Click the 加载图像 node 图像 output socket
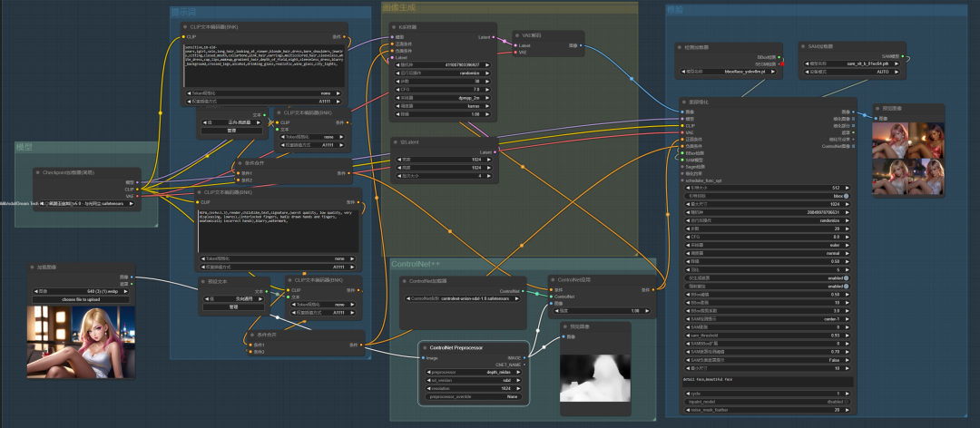Image resolution: width=980 pixels, height=428 pixels. pyautogui.click(x=132, y=277)
